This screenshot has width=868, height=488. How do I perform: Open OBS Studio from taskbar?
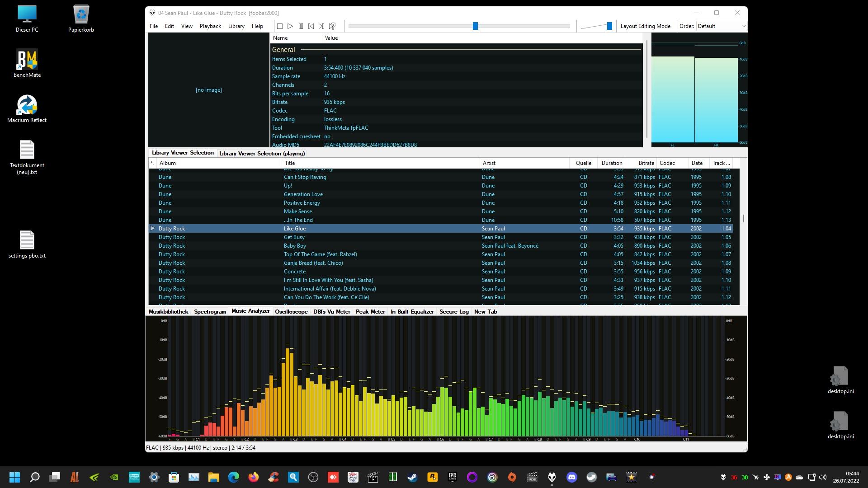[313, 477]
